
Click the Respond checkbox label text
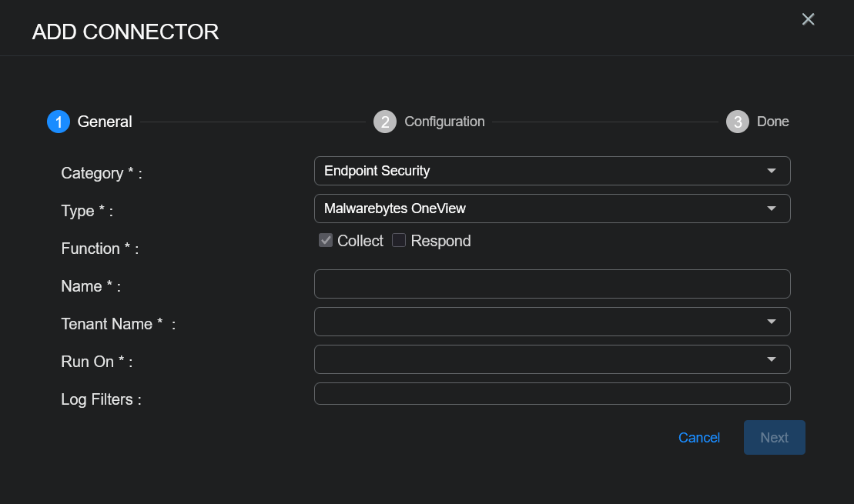[440, 241]
